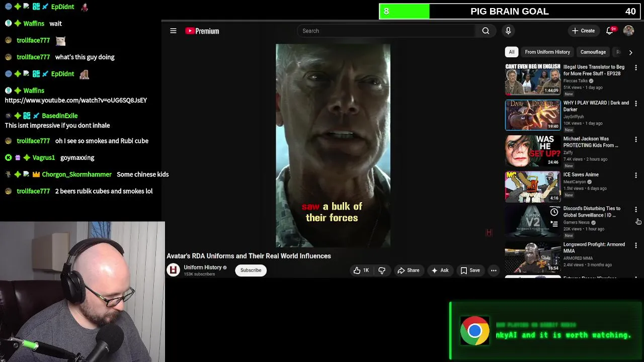Subscribe to Uniform History
This screenshot has height=362, width=644.
point(251,270)
